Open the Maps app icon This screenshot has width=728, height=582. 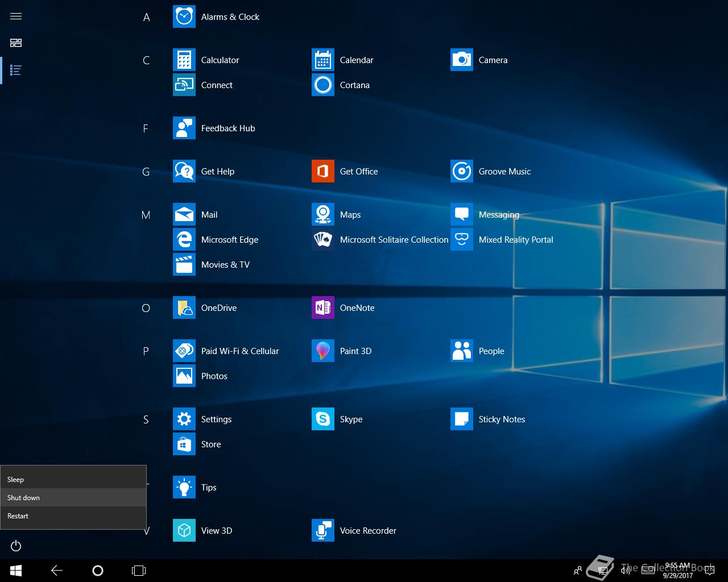coord(323,214)
